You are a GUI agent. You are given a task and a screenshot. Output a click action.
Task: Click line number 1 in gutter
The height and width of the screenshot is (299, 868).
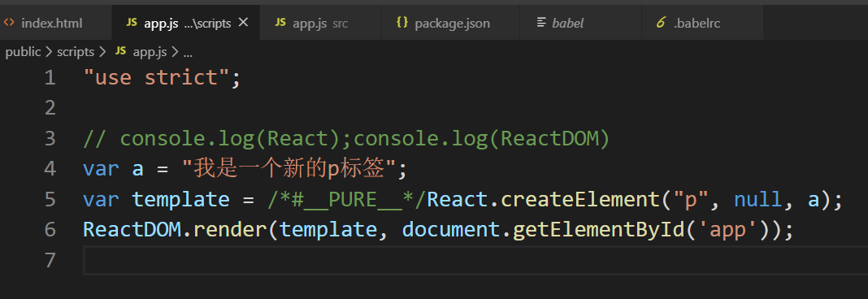point(50,77)
